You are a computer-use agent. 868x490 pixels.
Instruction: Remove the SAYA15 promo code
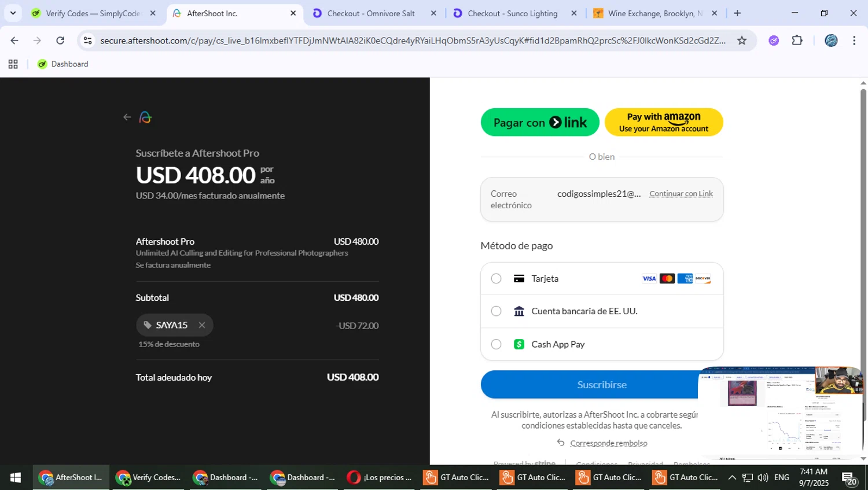pos(202,325)
